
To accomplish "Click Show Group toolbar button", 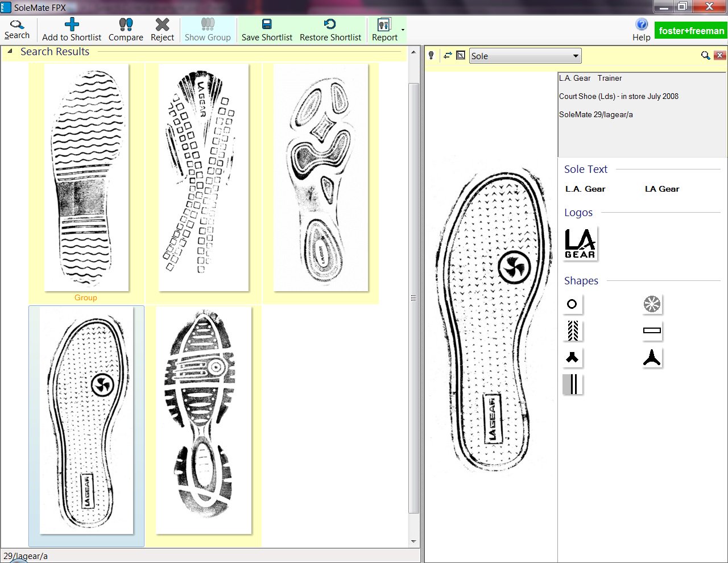I will (x=208, y=30).
